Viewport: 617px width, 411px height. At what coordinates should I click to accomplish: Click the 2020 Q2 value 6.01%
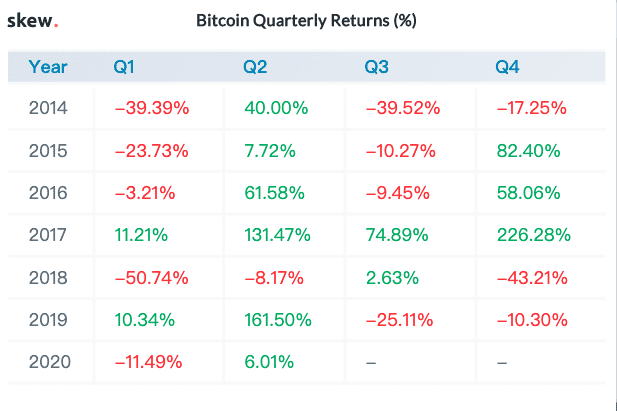(269, 362)
